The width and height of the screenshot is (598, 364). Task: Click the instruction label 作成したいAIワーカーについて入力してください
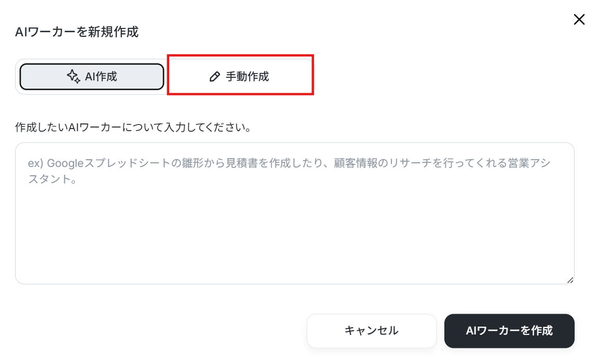click(133, 127)
